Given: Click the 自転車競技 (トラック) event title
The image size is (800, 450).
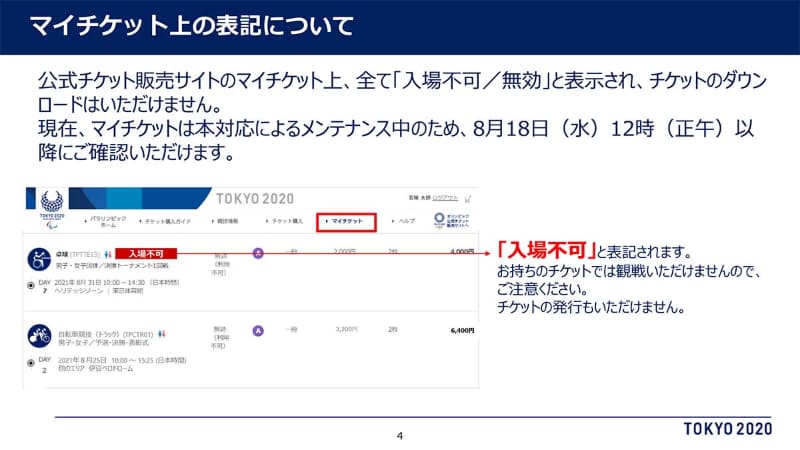Looking at the screenshot, I should (x=105, y=335).
